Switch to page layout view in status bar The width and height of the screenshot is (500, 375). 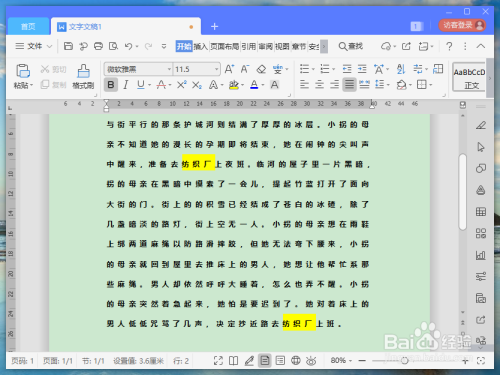tap(265, 360)
